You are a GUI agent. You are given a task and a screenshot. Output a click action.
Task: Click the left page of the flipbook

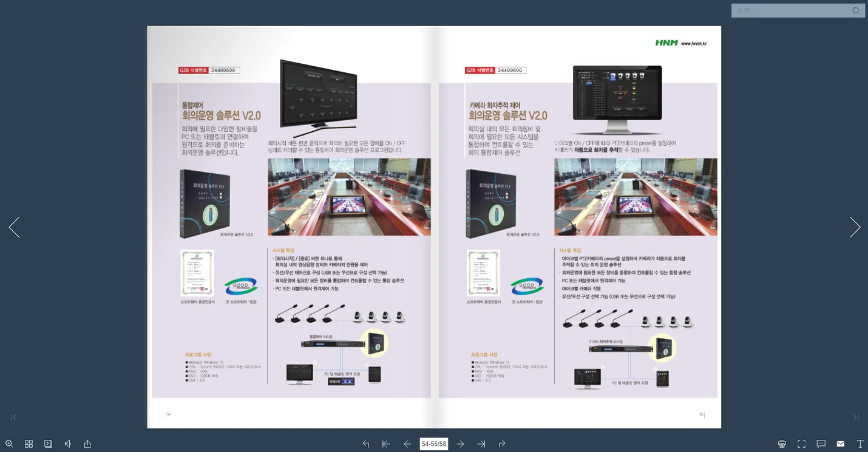point(291,227)
